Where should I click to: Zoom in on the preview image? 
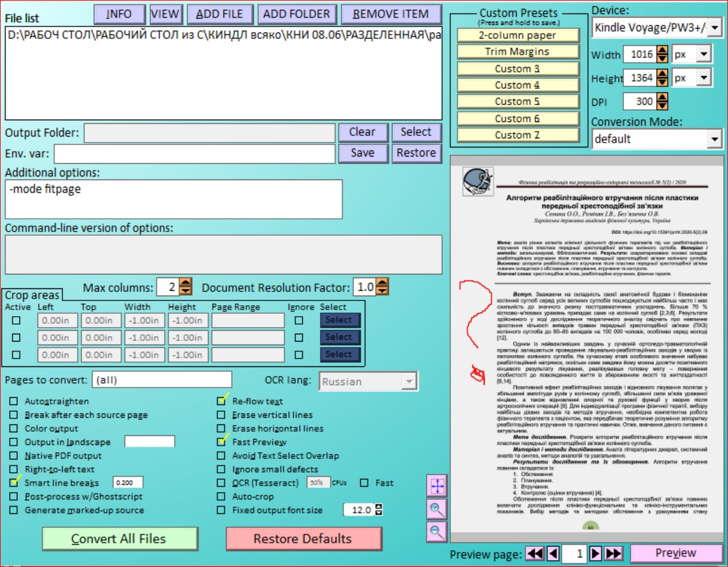(x=436, y=510)
